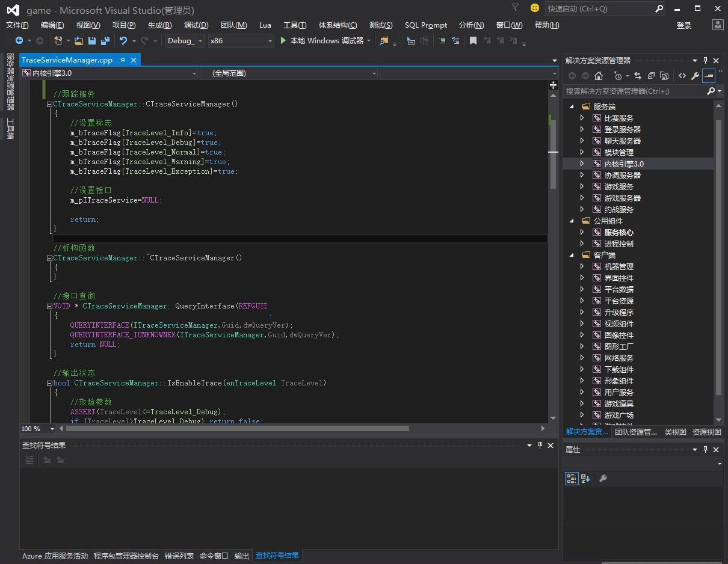Viewport: 728px width, 564px height.
Task: Open the 调试(D) menu
Action: [196, 25]
